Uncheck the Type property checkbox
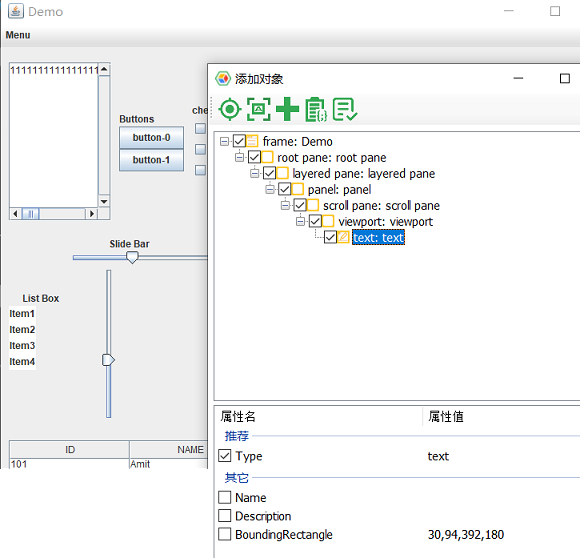 [225, 456]
